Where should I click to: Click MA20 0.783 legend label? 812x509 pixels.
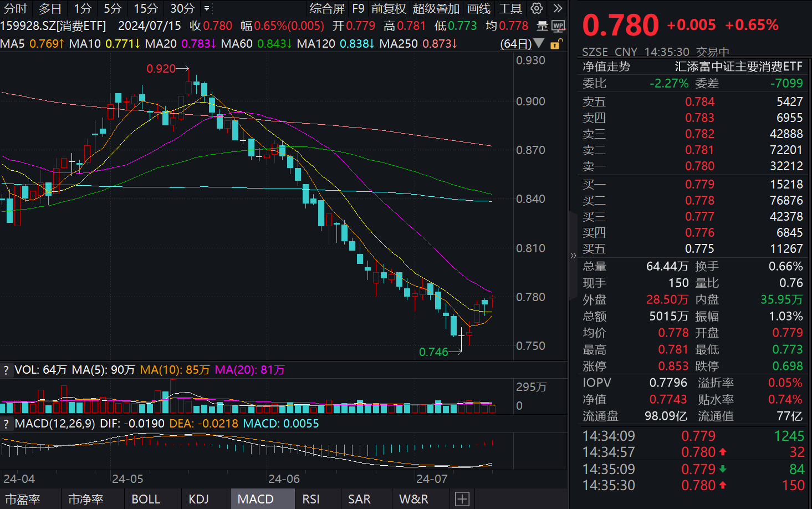coord(180,43)
